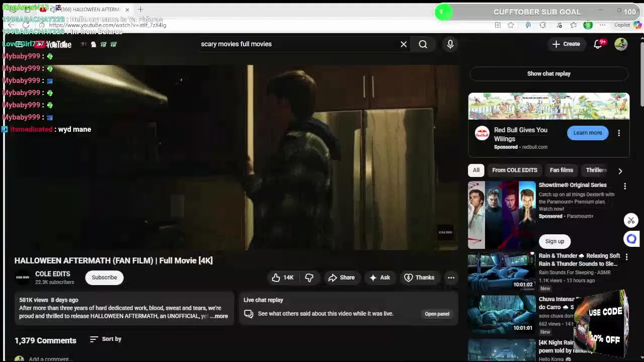The image size is (644, 362).
Task: Open YouTube notifications bell
Action: pyautogui.click(x=598, y=44)
